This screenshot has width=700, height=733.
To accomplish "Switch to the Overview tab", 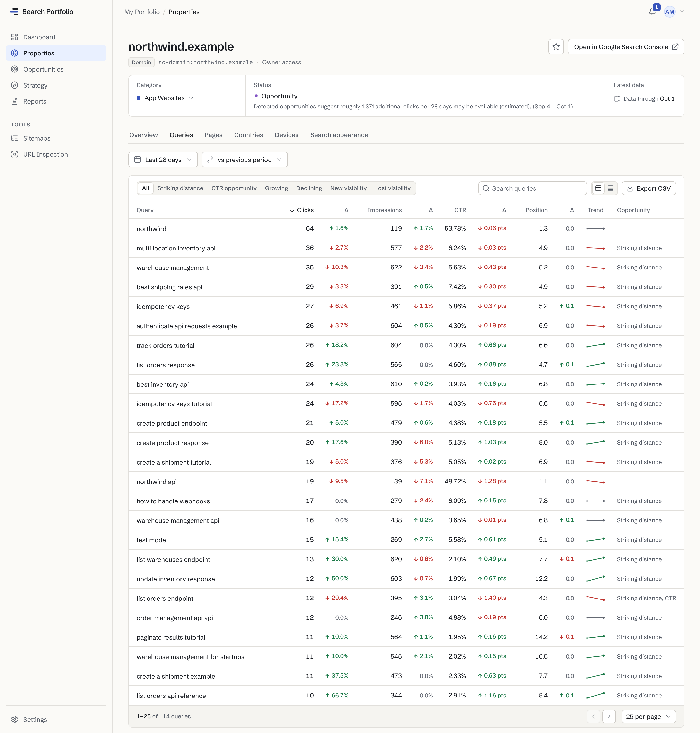I will pos(143,135).
